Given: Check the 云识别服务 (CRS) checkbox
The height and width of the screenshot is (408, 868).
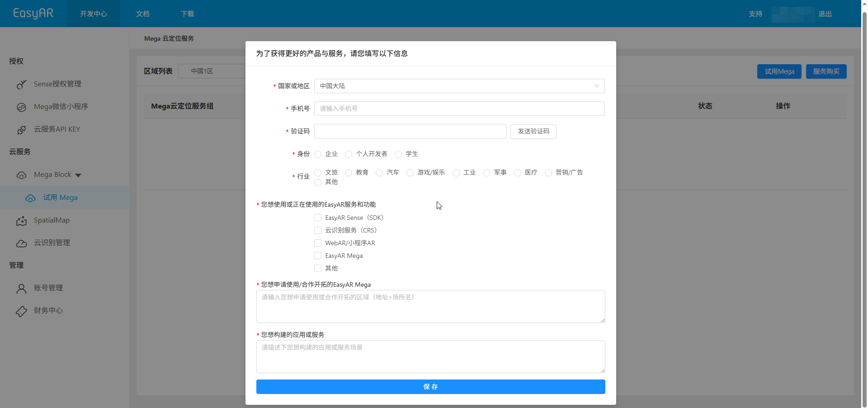Looking at the screenshot, I should pos(318,230).
